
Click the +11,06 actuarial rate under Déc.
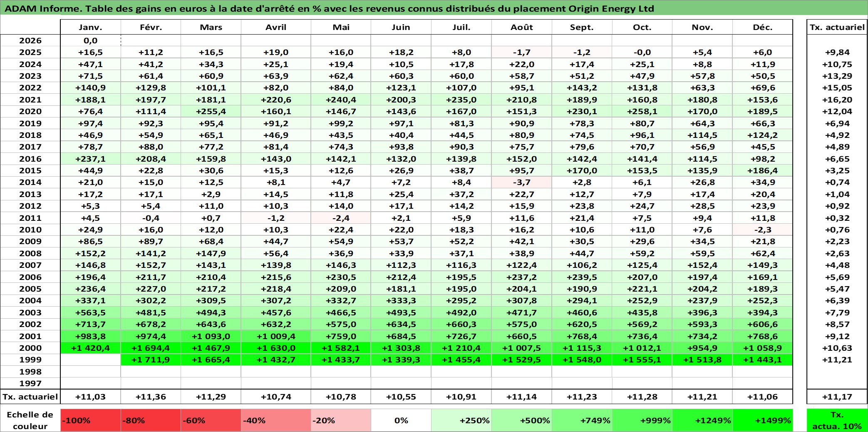(763, 397)
